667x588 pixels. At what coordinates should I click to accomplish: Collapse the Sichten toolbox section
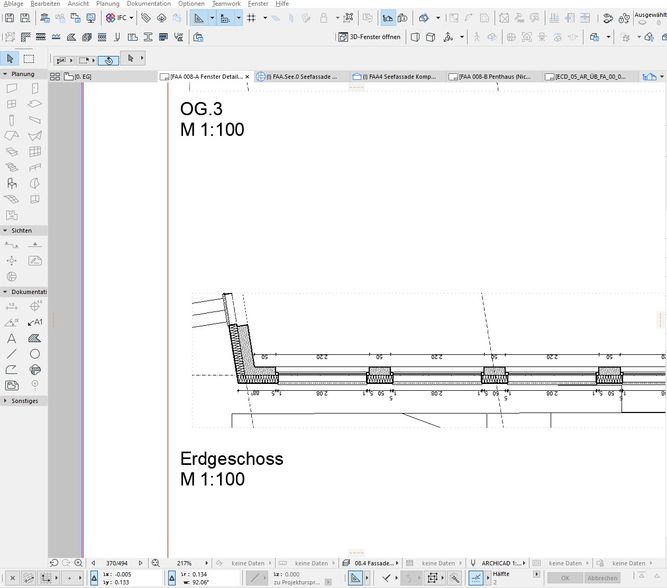5,230
